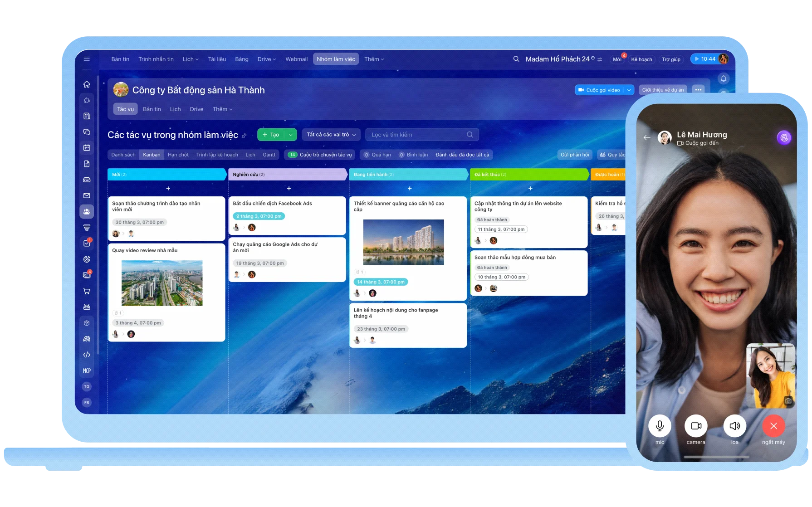Click the three-dots menu beside Giới thiệu về dự án
This screenshot has width=812, height=507.
point(698,90)
